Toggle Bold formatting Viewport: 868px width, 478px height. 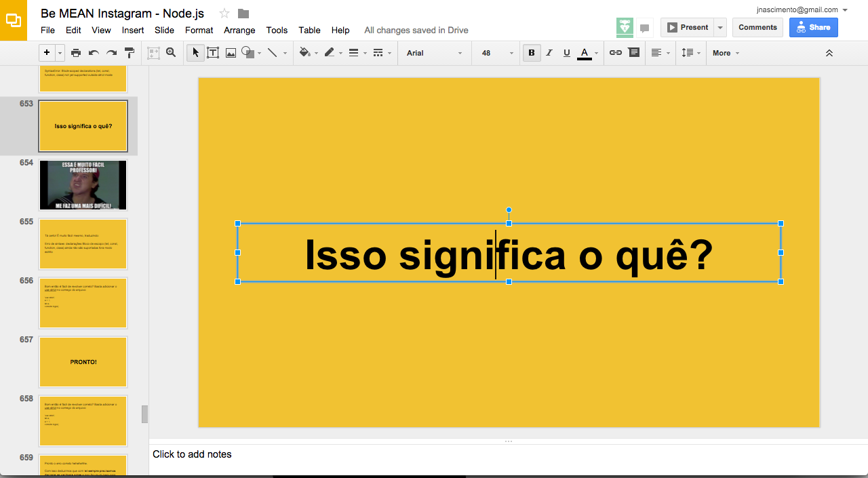point(532,53)
